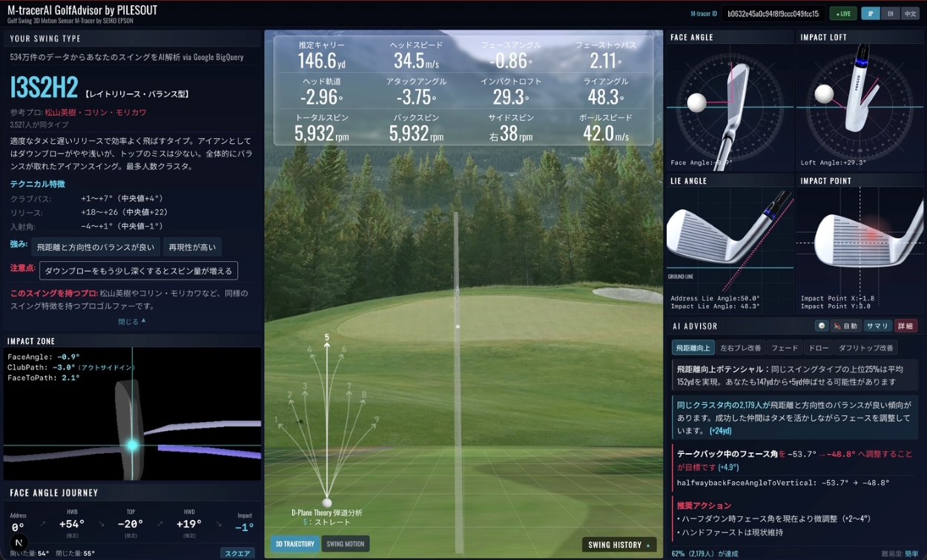Switch advisor to サマリ summary view
This screenshot has width=927, height=560.
coord(878,326)
